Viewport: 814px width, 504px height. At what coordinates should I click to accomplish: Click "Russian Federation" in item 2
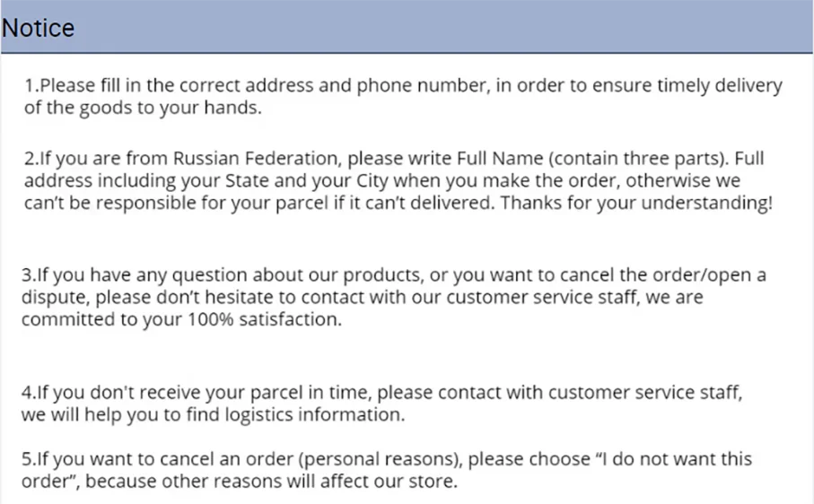pyautogui.click(x=257, y=158)
